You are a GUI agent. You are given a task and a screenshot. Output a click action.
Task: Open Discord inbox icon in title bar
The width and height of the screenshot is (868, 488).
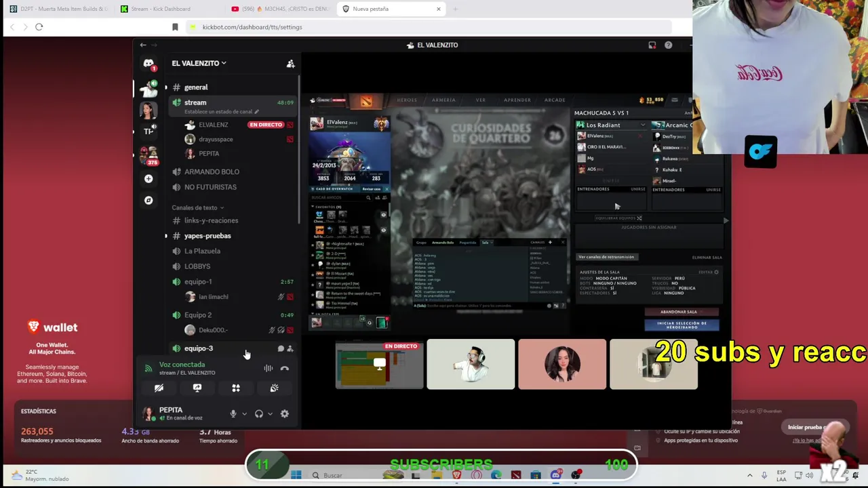coord(652,45)
